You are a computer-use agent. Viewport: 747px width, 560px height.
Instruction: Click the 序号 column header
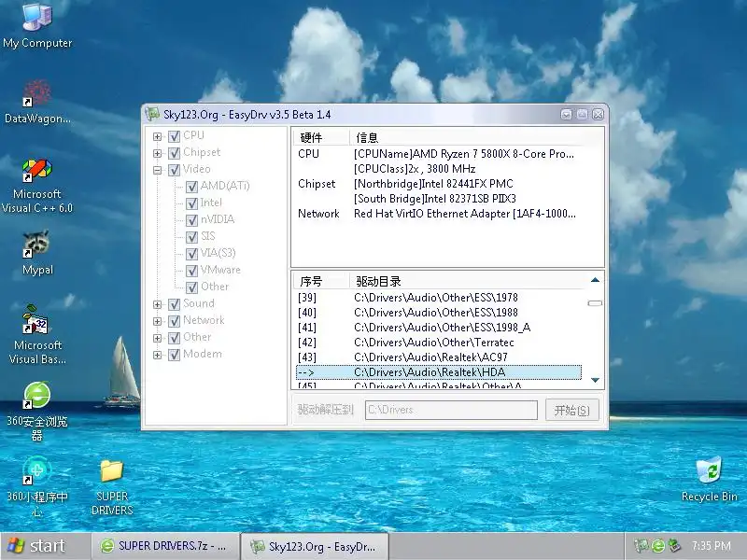(320, 282)
